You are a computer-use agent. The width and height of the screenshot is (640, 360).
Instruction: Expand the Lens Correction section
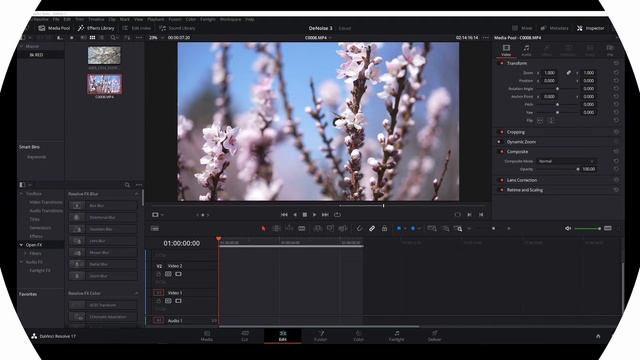pyautogui.click(x=522, y=180)
